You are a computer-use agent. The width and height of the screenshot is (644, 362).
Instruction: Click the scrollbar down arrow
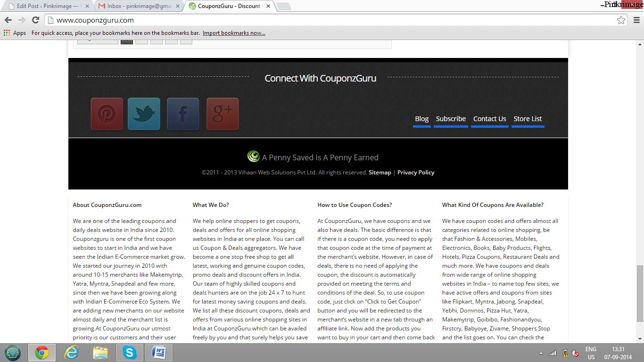640,339
